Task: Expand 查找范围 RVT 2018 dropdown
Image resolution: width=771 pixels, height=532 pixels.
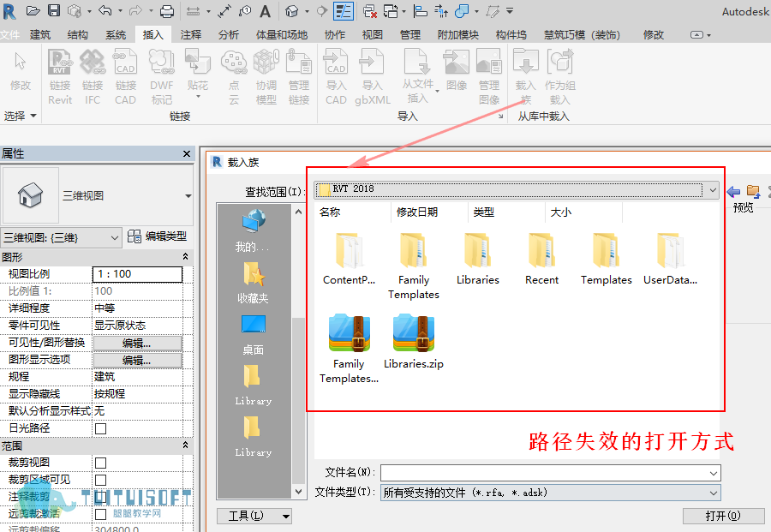Action: [x=713, y=190]
